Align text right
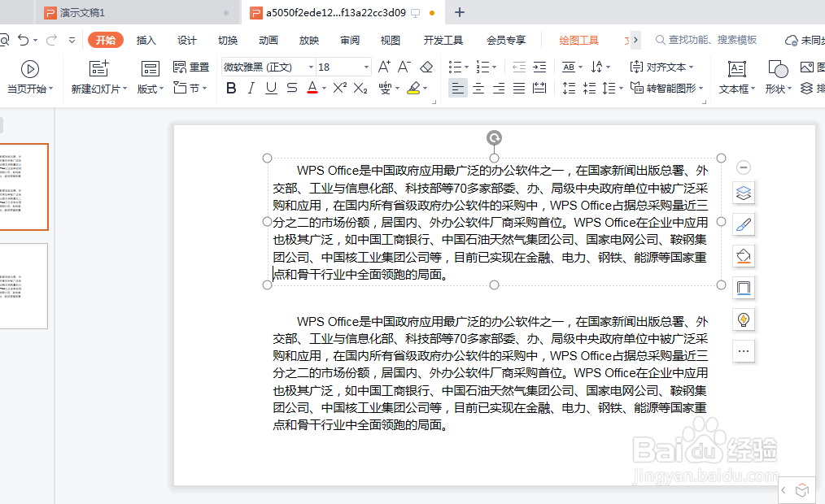 coord(499,88)
